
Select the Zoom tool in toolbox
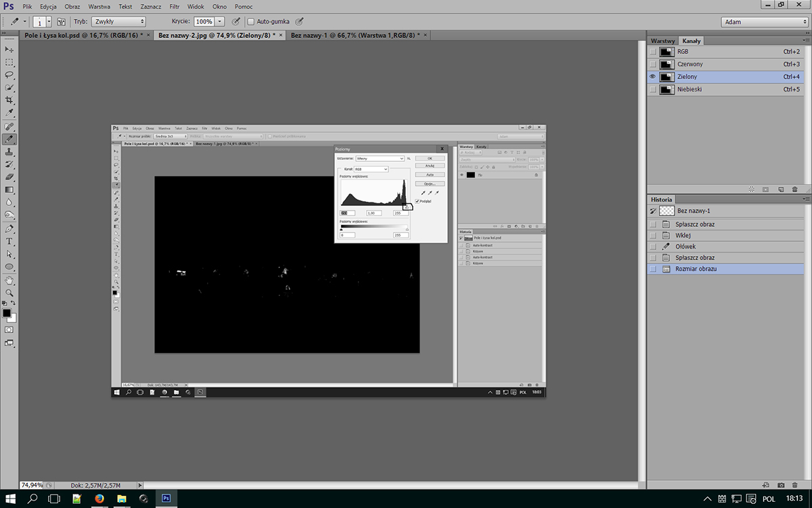[x=9, y=293]
